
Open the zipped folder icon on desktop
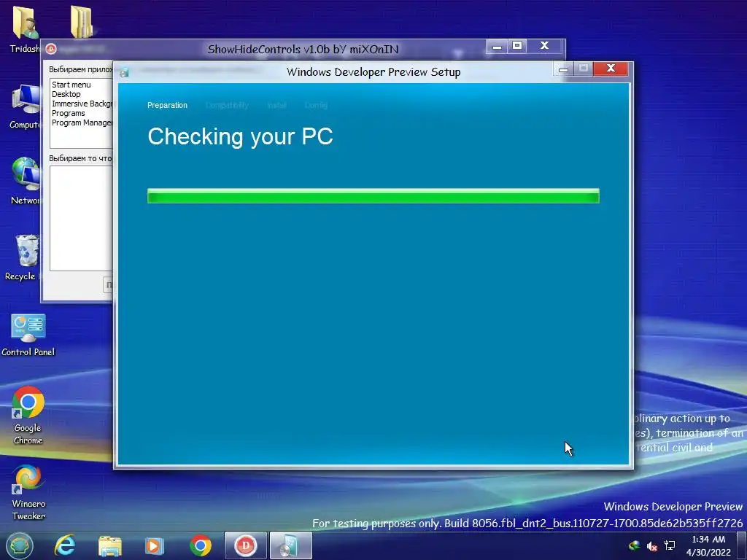(x=82, y=21)
